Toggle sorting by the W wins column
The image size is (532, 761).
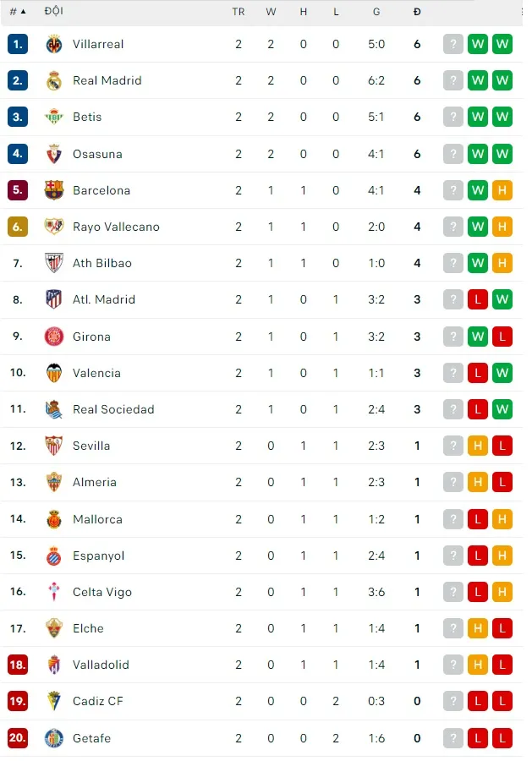271,12
